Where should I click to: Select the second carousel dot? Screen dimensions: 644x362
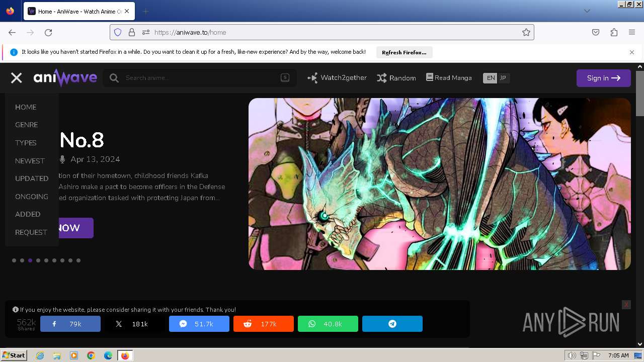[22, 260]
